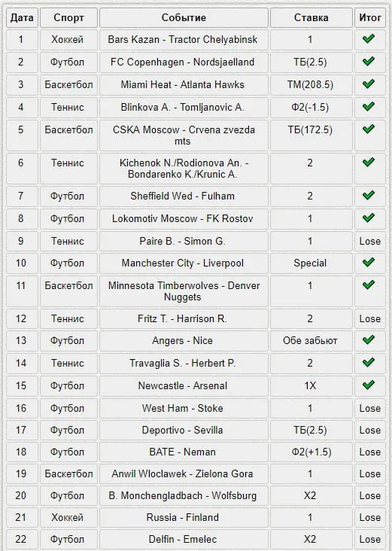The image size is (392, 551).
Task: Click the Special bet cell
Action: tap(310, 263)
